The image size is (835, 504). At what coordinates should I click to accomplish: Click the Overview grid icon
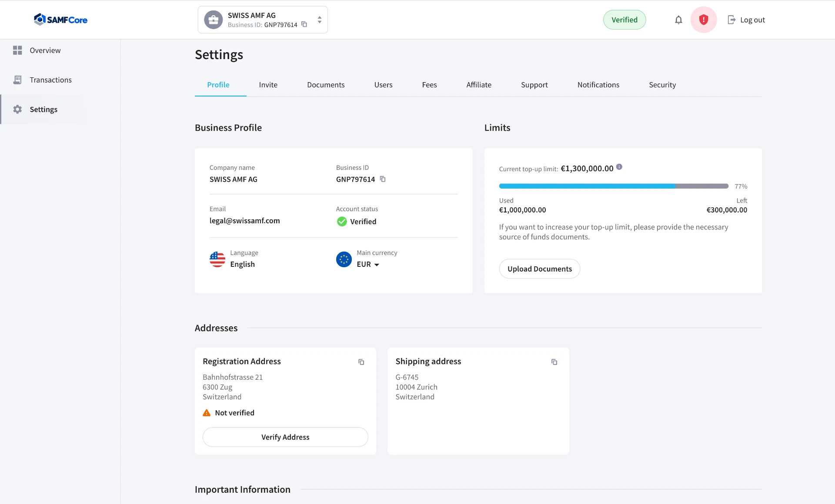point(17,50)
